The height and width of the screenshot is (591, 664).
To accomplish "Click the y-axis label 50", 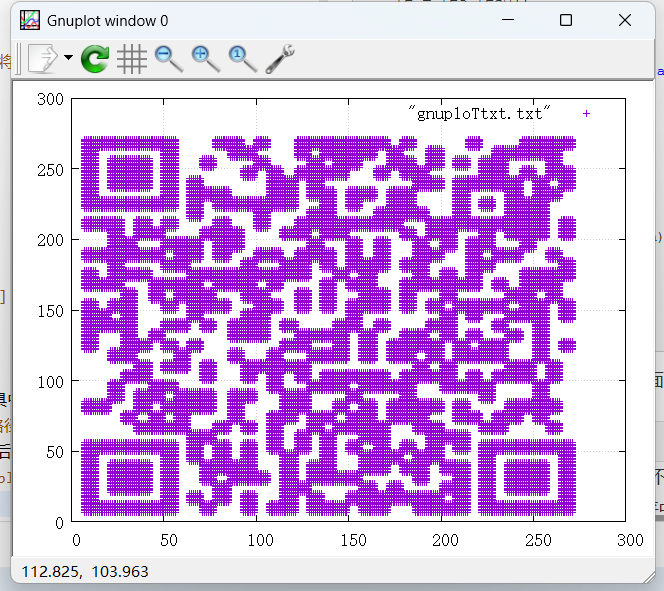I will point(55,453).
